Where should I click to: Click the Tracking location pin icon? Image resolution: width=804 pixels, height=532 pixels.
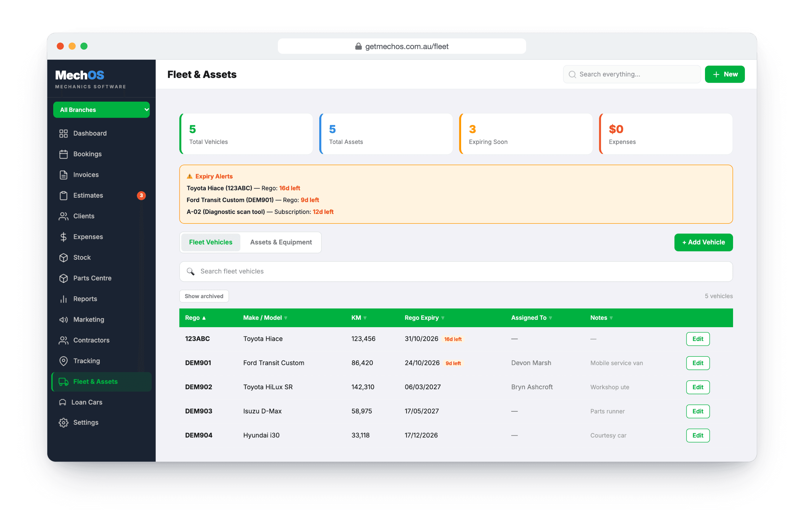[x=64, y=361]
